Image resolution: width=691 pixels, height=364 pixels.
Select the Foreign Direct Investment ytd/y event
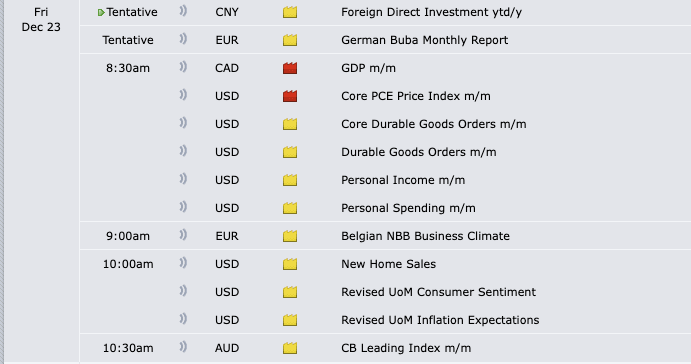[431, 12]
